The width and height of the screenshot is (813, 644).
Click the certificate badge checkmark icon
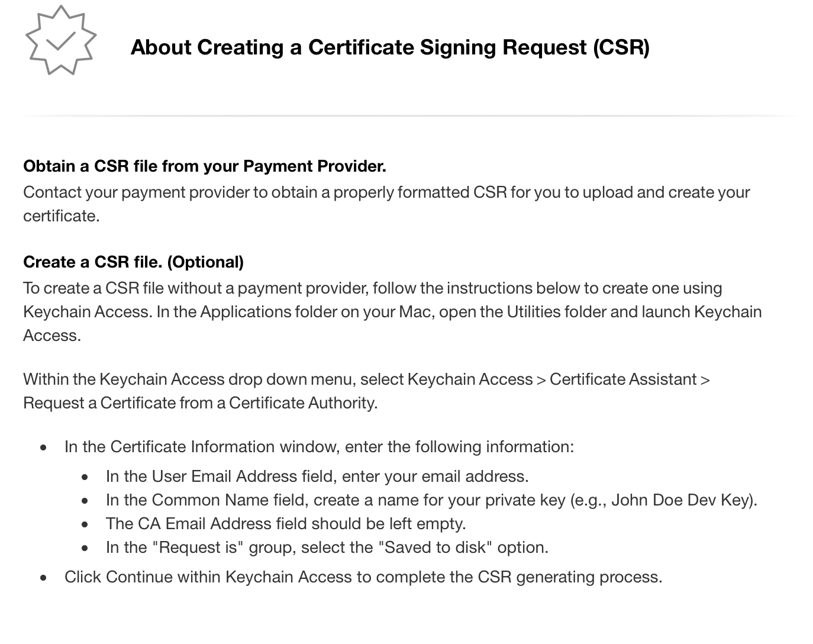click(60, 40)
